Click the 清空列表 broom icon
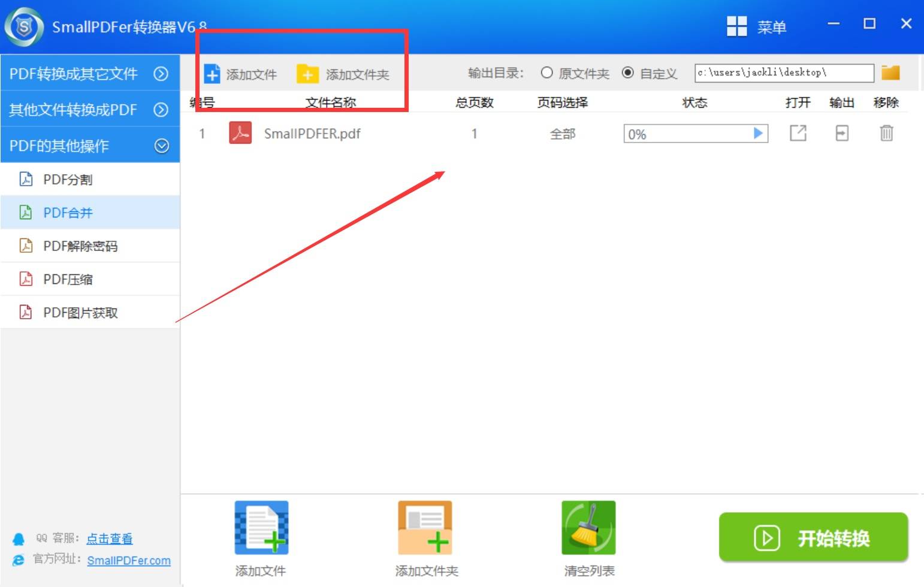This screenshot has width=924, height=587. [588, 528]
